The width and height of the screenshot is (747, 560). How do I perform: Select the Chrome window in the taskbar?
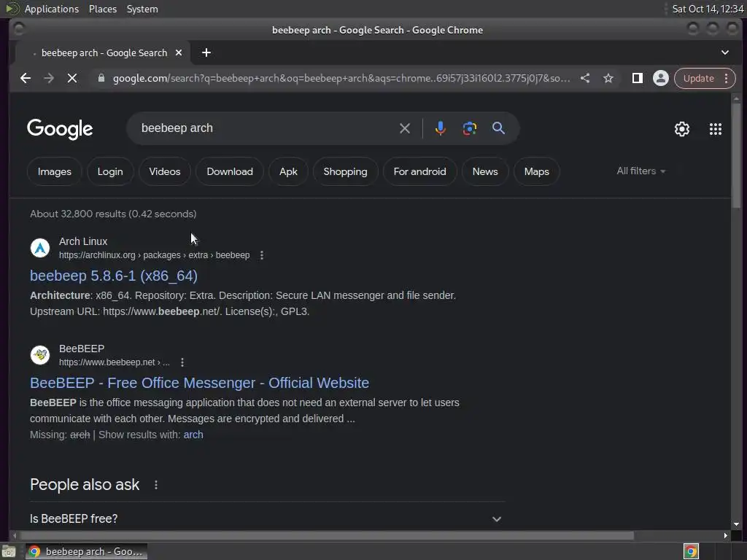86,551
